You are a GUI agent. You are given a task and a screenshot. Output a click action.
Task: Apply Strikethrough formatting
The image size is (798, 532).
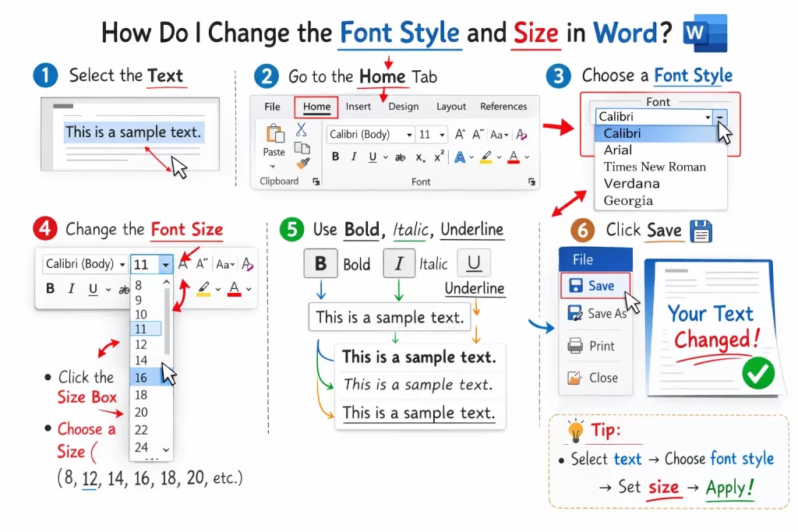pyautogui.click(x=399, y=157)
